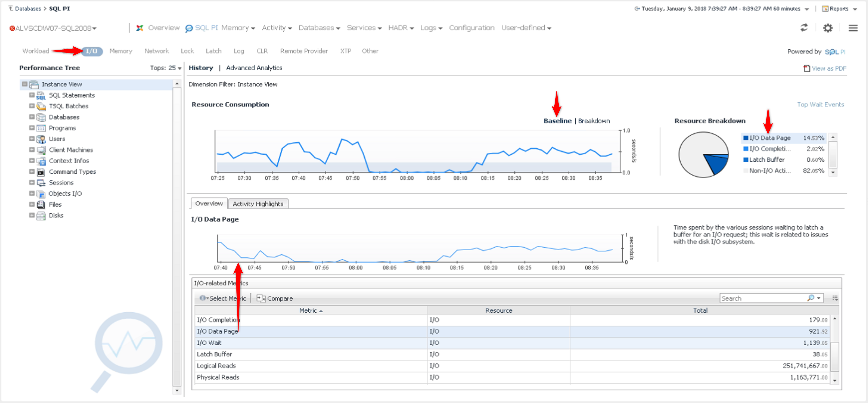868x403 pixels.
Task: Click the refresh arrows icon
Action: 804,28
